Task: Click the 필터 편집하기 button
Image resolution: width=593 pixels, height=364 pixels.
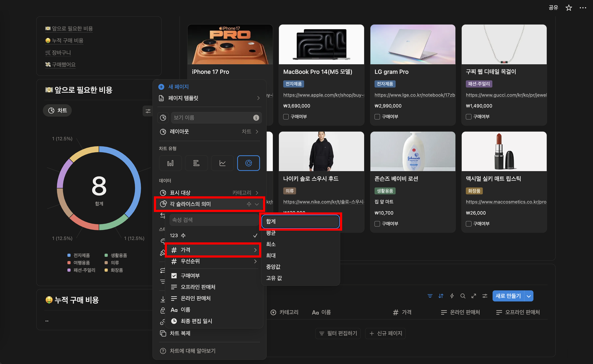Action: tap(338, 333)
